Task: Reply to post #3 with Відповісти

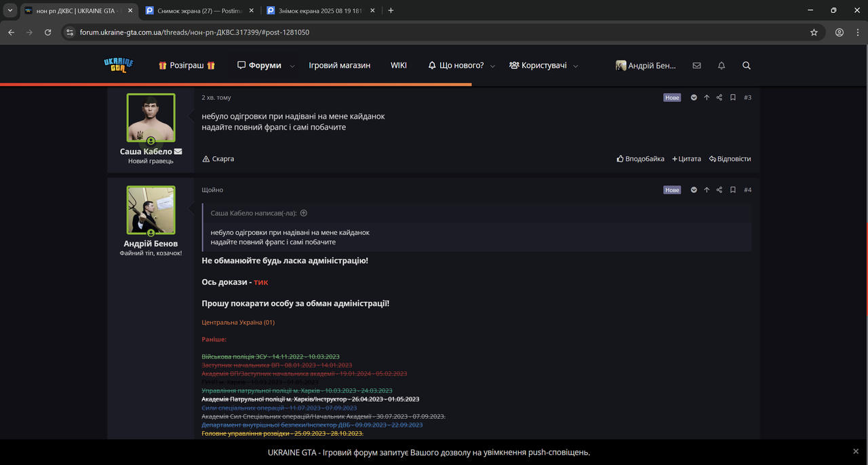Action: point(730,159)
